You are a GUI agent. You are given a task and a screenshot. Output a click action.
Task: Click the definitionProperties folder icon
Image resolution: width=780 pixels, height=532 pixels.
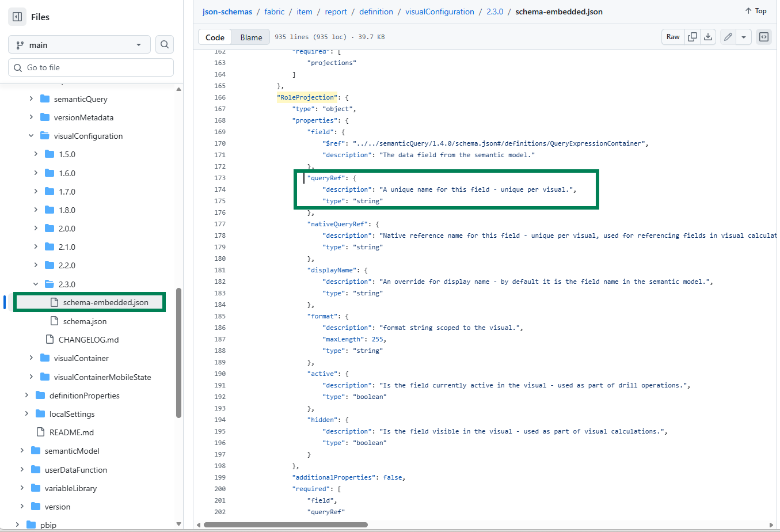[x=40, y=396]
